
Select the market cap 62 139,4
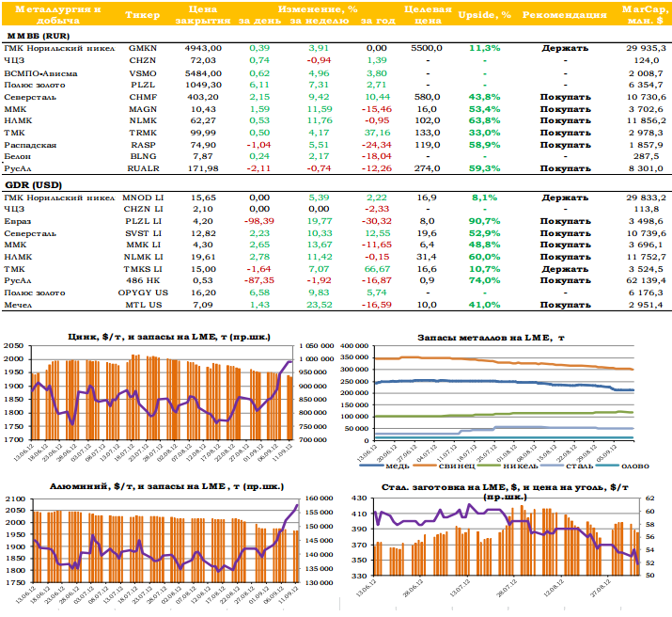pos(647,280)
